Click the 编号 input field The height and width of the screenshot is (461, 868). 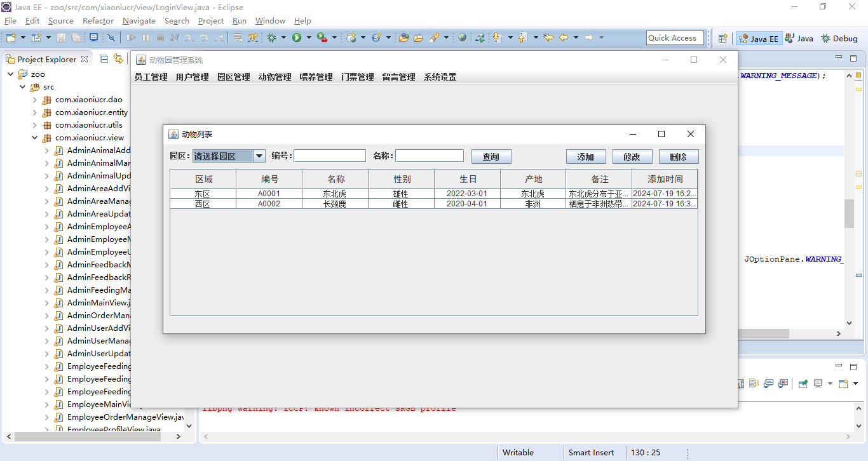pos(330,156)
